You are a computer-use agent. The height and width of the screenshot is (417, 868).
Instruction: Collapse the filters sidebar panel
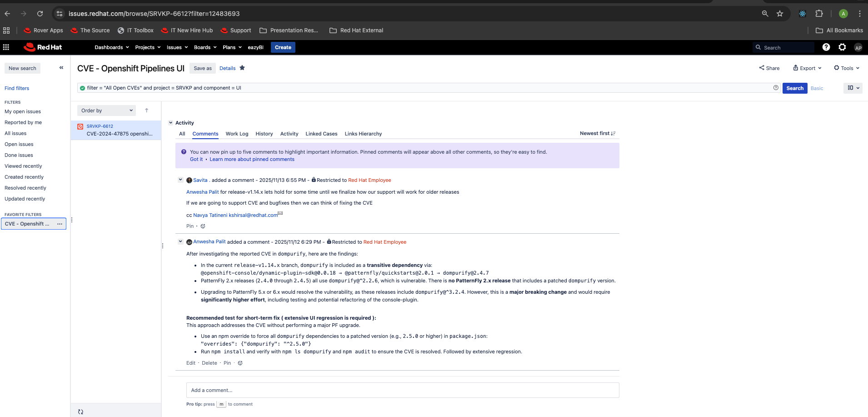[x=61, y=68]
